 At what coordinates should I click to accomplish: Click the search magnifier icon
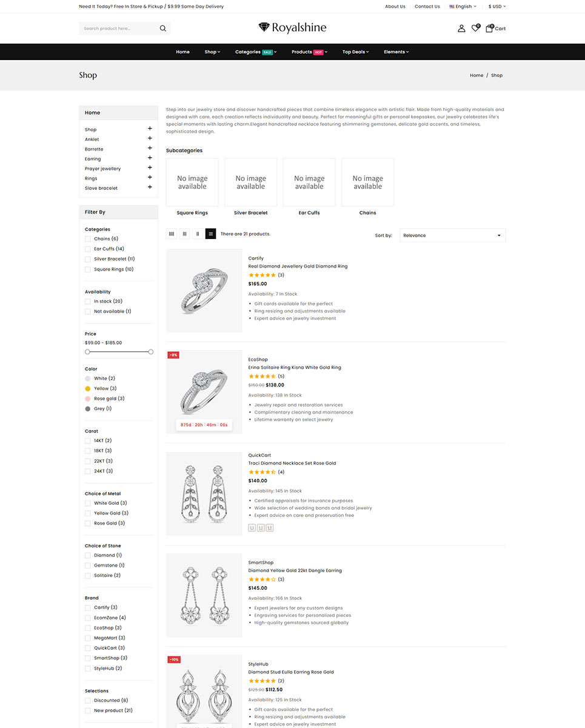162,29
